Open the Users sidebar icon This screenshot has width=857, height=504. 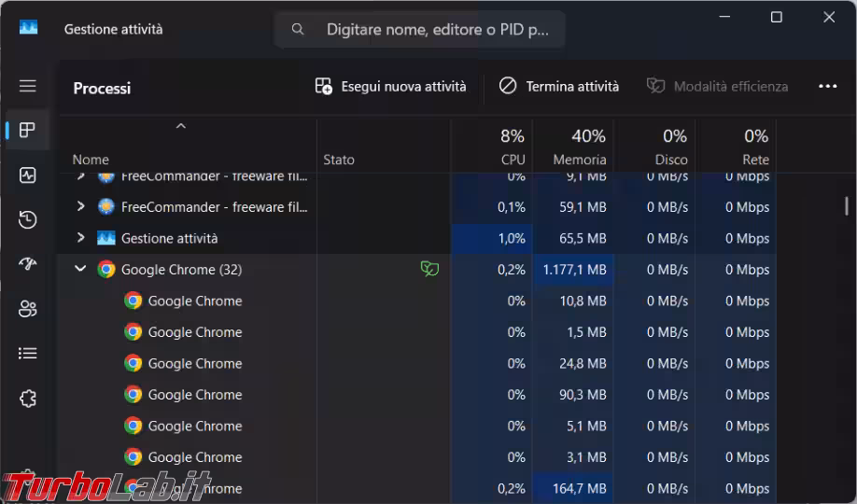[x=27, y=309]
